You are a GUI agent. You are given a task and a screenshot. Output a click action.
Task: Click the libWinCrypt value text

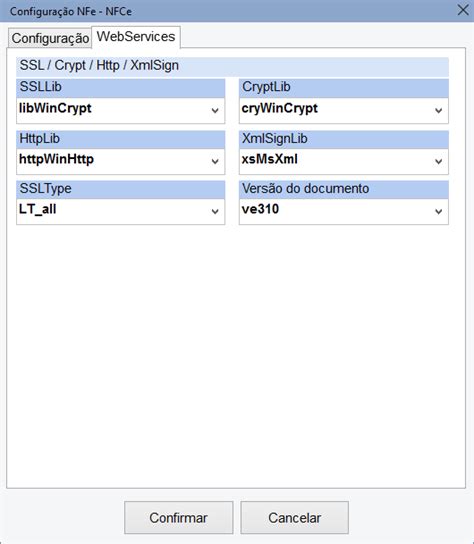coord(55,109)
